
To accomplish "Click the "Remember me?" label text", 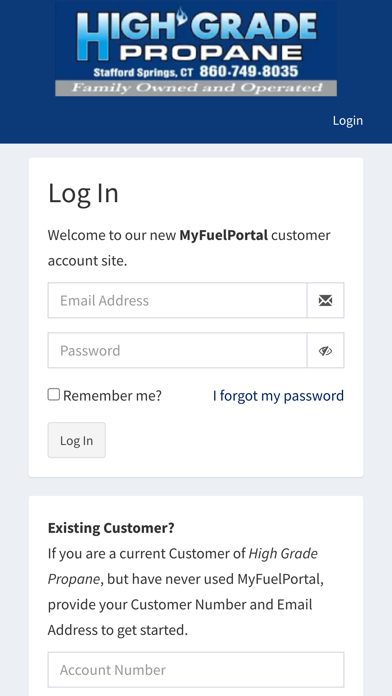I will click(x=112, y=395).
